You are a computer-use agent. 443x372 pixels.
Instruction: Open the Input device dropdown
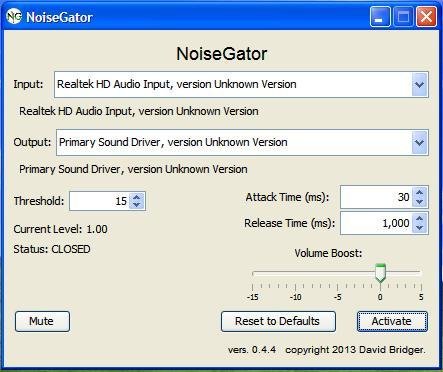[x=241, y=85]
